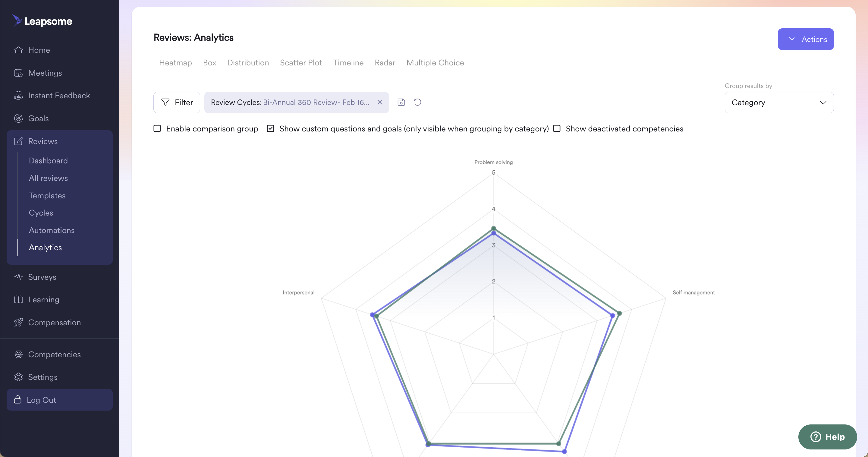The width and height of the screenshot is (868, 457).
Task: Click the Instant Feedback hand icon
Action: 18,96
